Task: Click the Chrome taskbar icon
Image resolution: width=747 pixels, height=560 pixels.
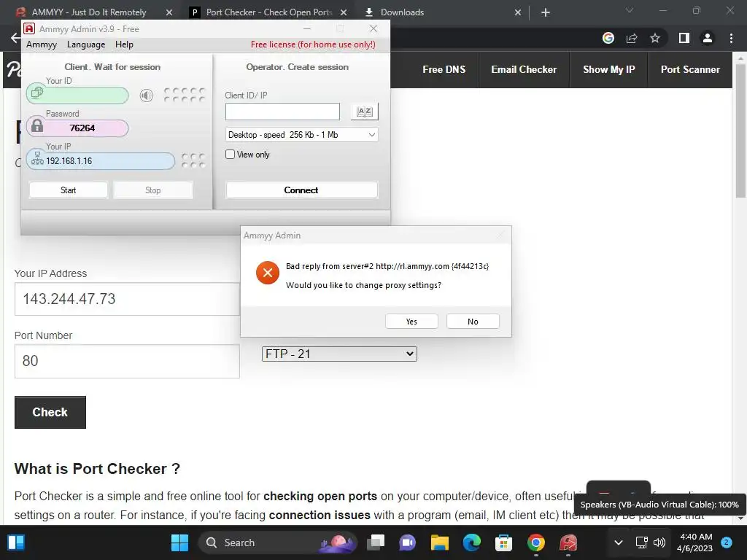Action: 536,542
